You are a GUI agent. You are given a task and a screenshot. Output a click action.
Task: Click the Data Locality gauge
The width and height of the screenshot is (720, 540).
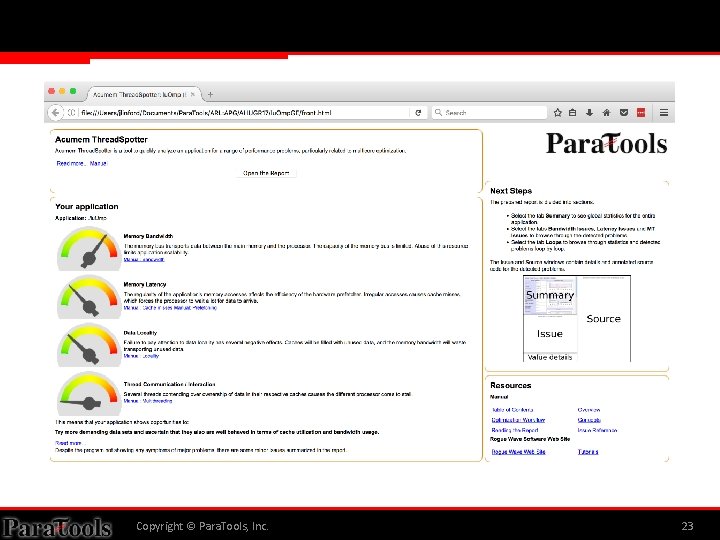[x=89, y=345]
